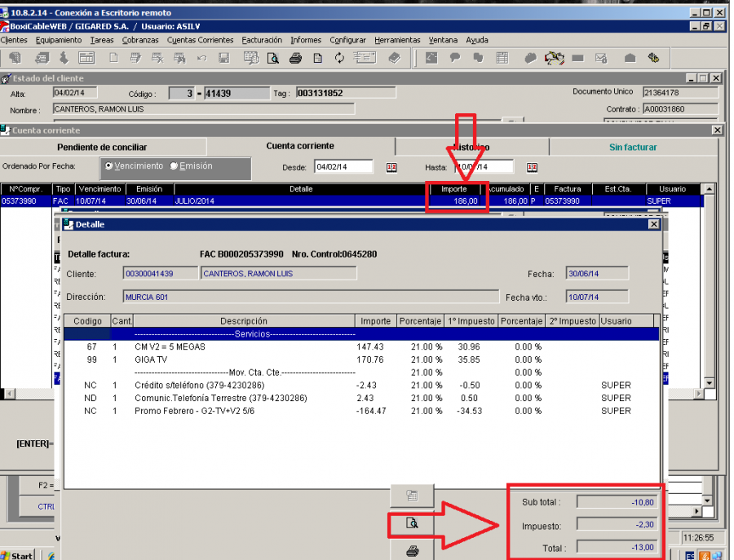Click the printer button in Detalle dialog
The height and width of the screenshot is (560, 734).
tap(412, 550)
